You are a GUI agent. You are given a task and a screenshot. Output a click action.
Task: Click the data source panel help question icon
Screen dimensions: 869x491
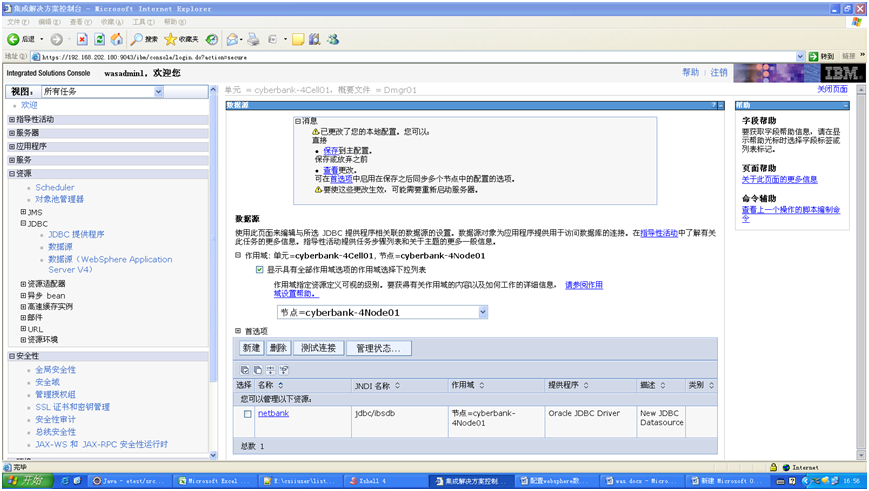click(714, 105)
